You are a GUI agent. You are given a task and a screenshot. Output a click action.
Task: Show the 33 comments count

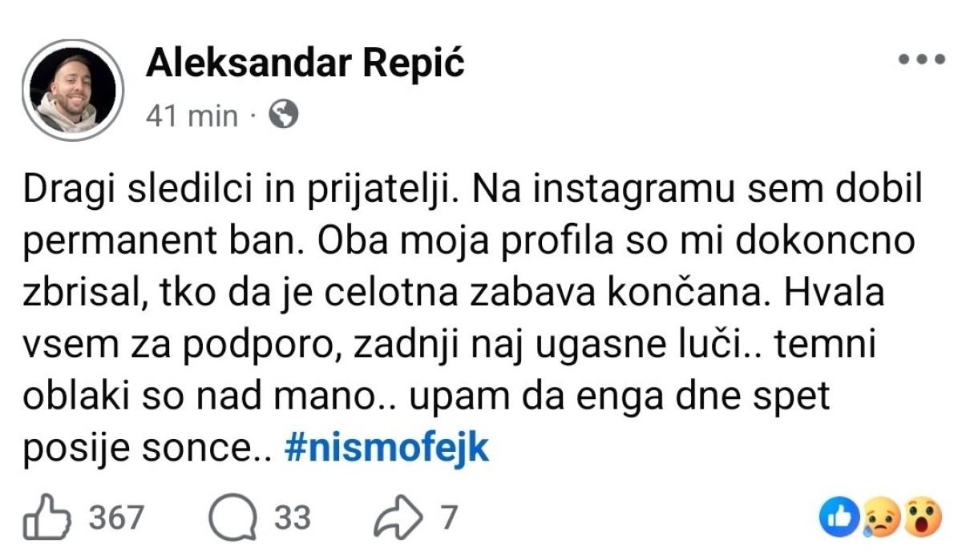(x=292, y=518)
